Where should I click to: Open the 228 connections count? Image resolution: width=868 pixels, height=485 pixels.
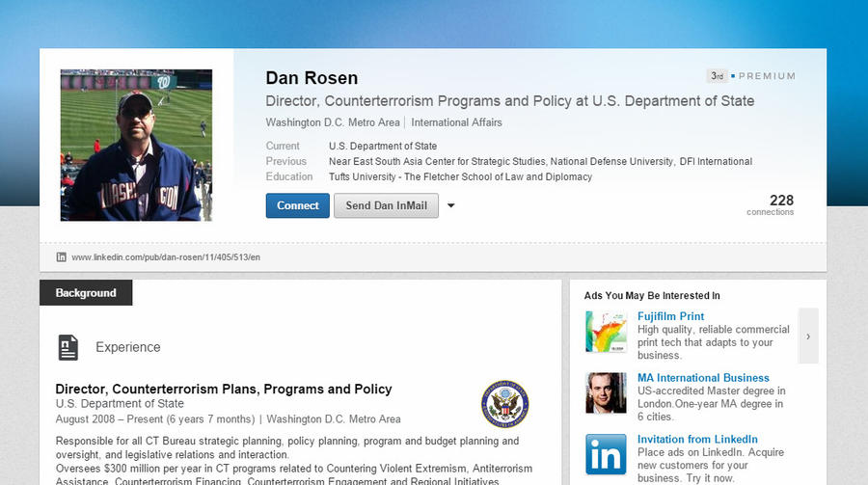click(x=770, y=204)
